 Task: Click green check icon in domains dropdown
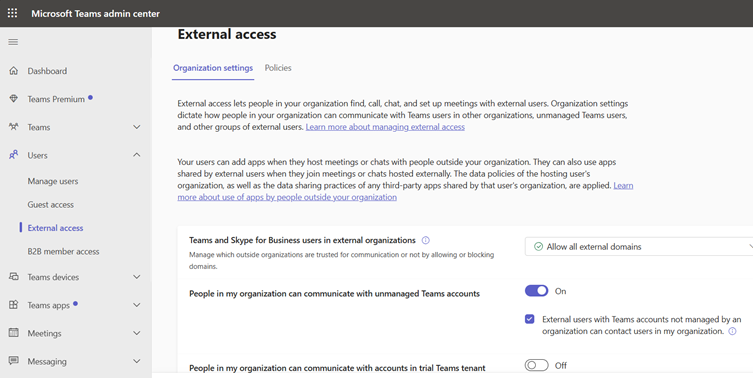click(538, 246)
